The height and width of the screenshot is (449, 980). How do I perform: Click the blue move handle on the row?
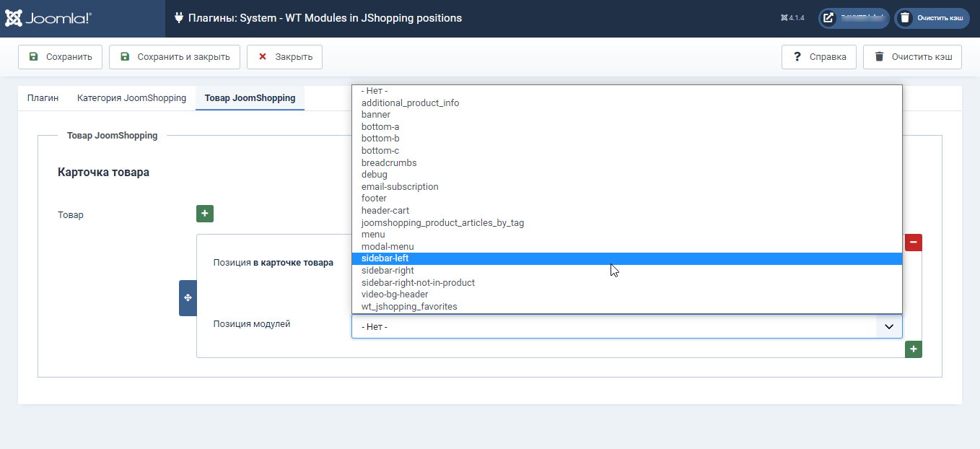tap(188, 298)
